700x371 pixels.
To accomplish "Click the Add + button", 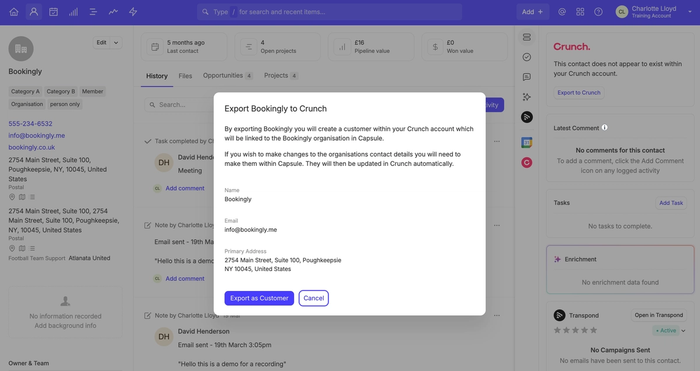I will coord(533,12).
